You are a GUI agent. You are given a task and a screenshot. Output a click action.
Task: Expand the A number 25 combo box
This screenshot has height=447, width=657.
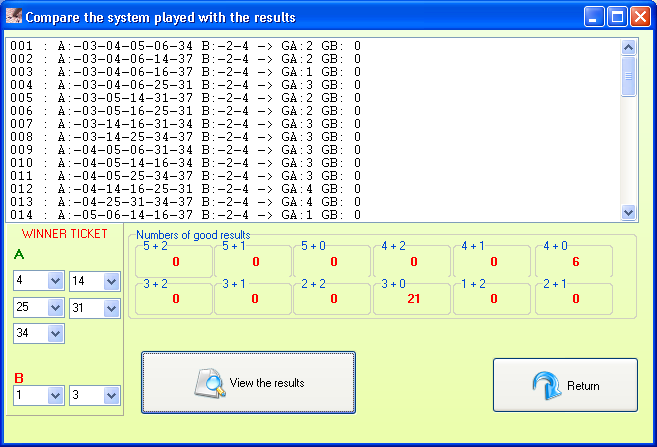tap(55, 308)
